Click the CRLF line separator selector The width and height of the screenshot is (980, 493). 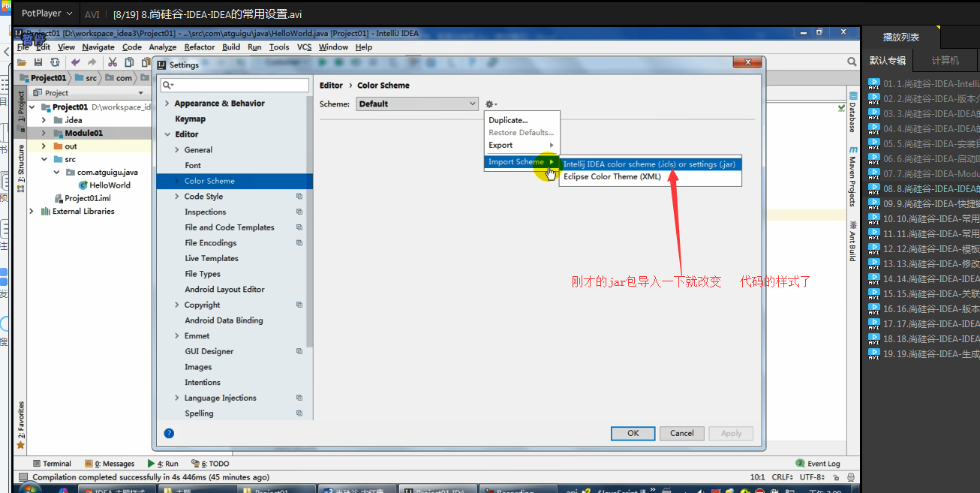(783, 477)
